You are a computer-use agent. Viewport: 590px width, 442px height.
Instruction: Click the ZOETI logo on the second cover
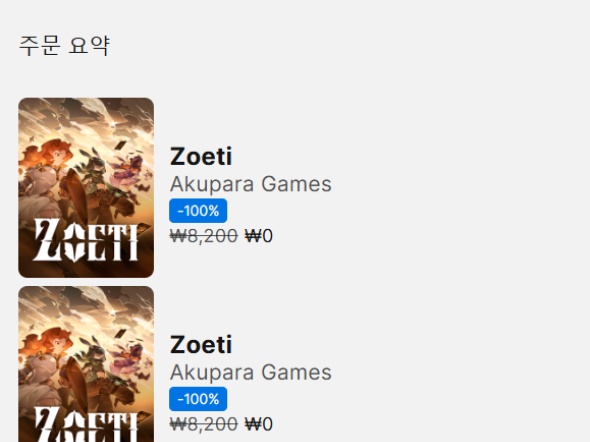coord(86,425)
